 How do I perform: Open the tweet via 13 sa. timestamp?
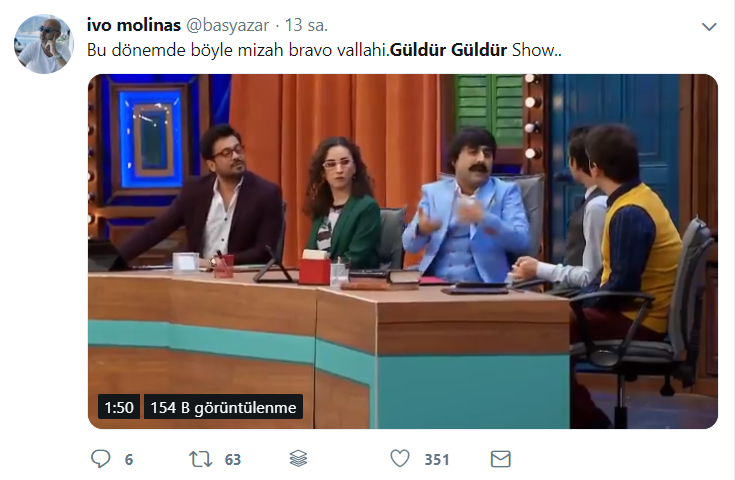pos(307,25)
